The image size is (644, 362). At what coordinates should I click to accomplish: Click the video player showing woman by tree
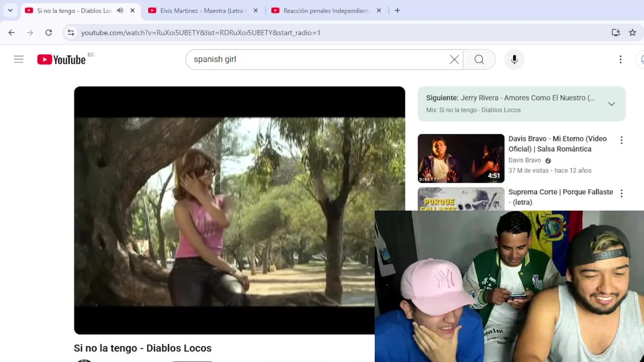239,210
